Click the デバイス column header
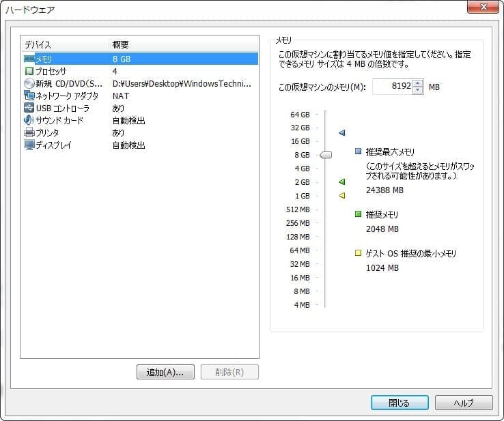Screen dimensions: 504x421 coord(38,44)
